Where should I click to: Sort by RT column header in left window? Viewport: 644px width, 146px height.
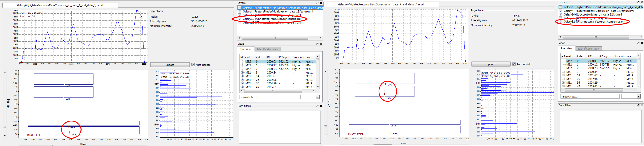(272, 57)
